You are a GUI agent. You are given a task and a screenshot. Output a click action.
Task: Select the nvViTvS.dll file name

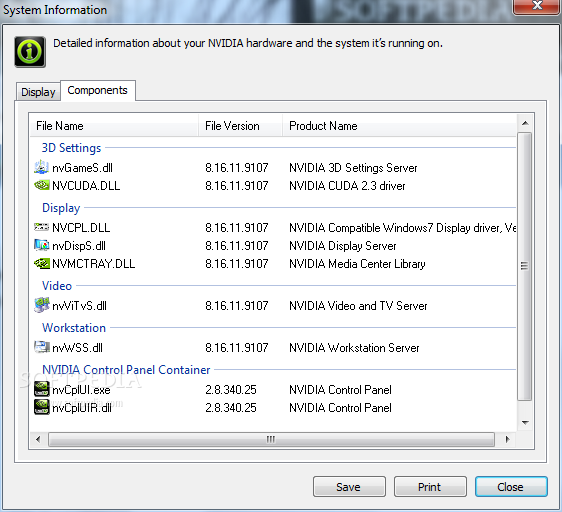tap(80, 306)
